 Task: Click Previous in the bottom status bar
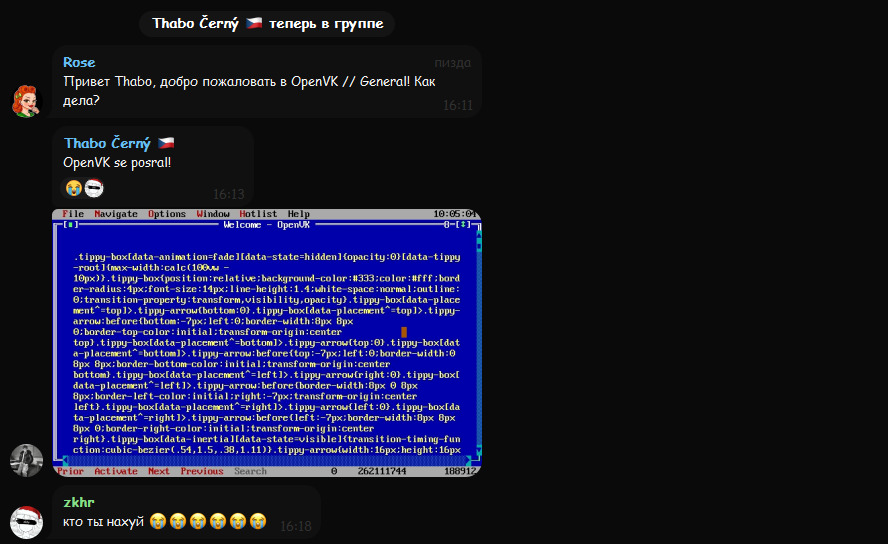point(202,471)
